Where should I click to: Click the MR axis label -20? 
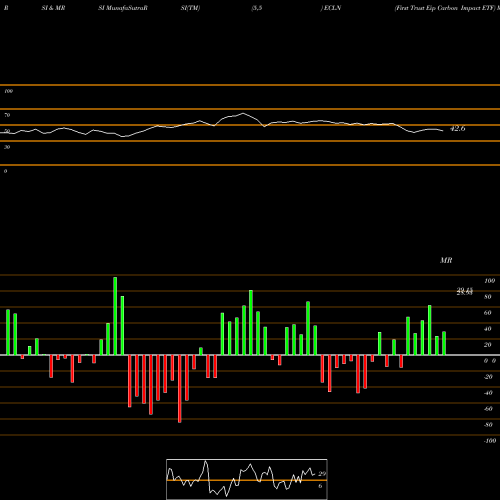pyautogui.click(x=488, y=377)
